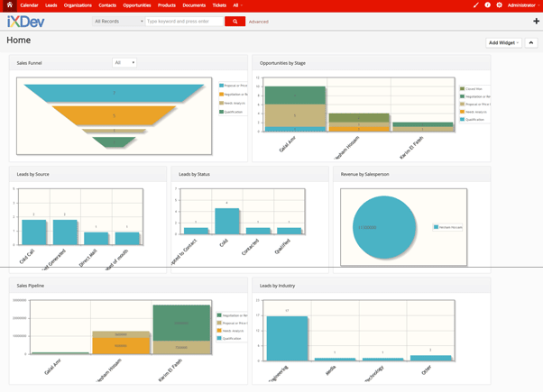Screen dimensions: 543x392
Task: Go to the Products module
Action: pyautogui.click(x=167, y=5)
